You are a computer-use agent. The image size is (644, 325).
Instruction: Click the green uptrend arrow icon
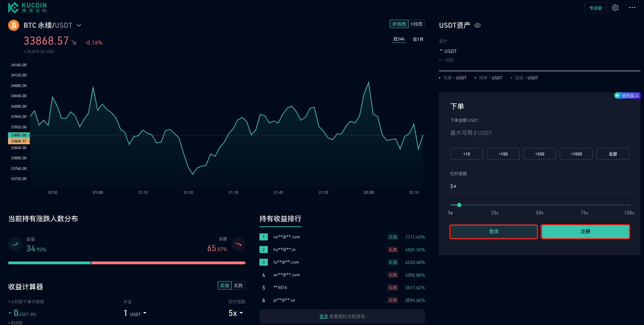[15, 245]
